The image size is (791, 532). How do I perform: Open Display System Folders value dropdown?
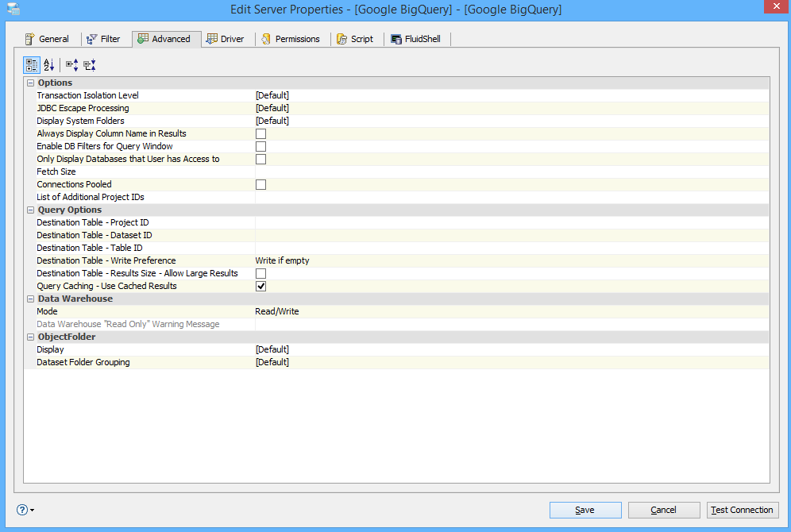coord(512,121)
